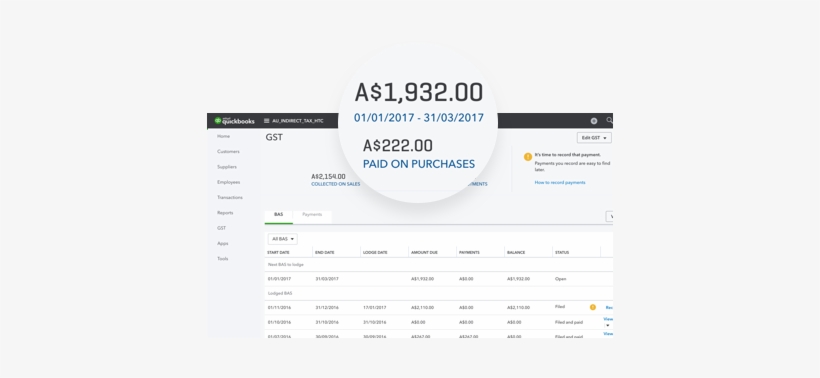Open Tools in the sidebar
820x378 pixels.
click(223, 259)
